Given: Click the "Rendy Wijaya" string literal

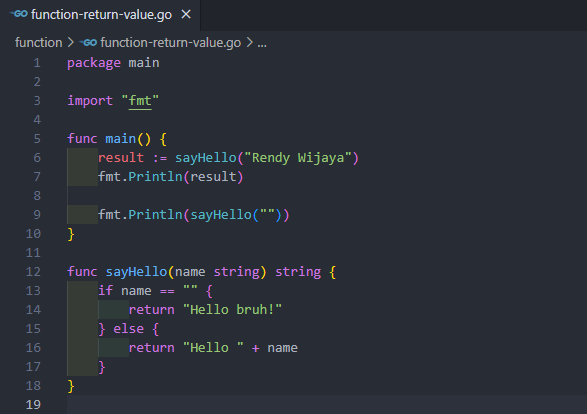Looking at the screenshot, I should (298, 158).
